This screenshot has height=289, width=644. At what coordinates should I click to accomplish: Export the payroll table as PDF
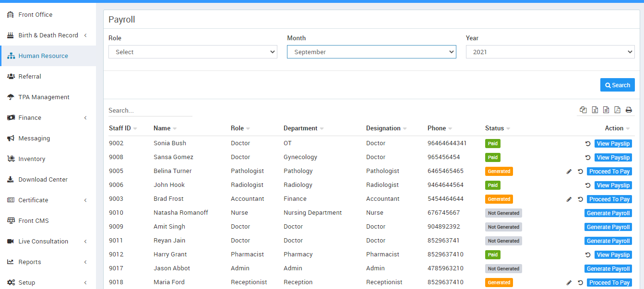[617, 110]
